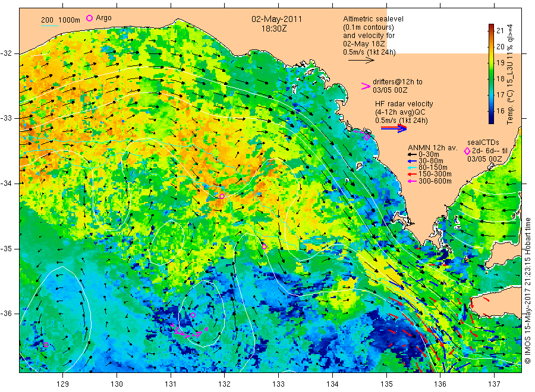Viewport: 535px width, 392px height.
Task: Click the 'HF radar velocity' label
Action: (404, 104)
